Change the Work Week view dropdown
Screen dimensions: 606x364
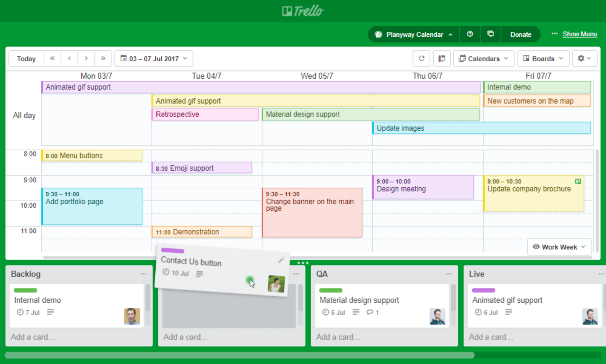coord(559,247)
